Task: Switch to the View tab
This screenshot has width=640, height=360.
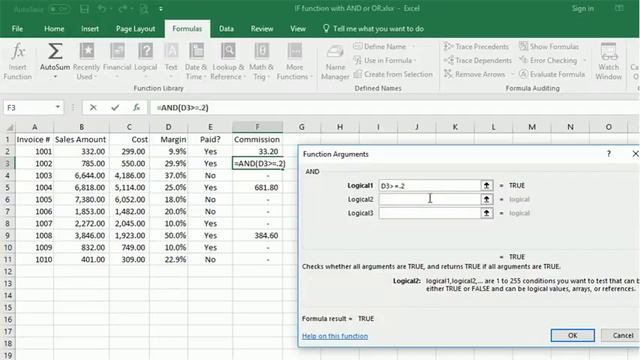Action: (298, 29)
